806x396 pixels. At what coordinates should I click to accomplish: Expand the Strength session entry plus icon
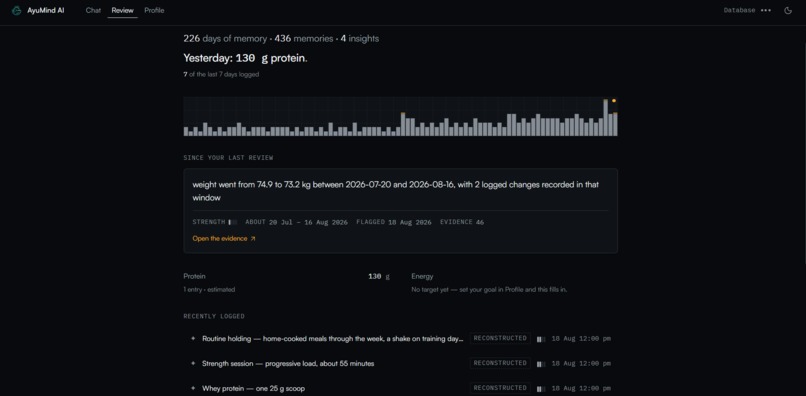(x=193, y=363)
